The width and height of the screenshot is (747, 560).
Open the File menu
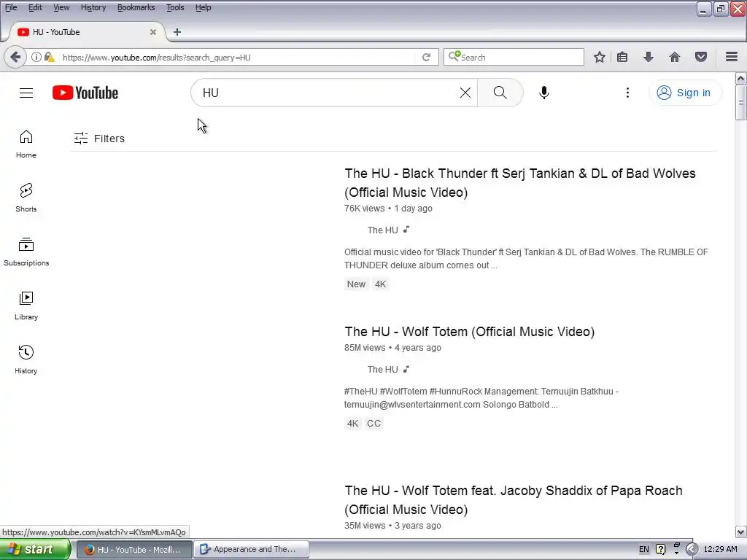tap(11, 7)
